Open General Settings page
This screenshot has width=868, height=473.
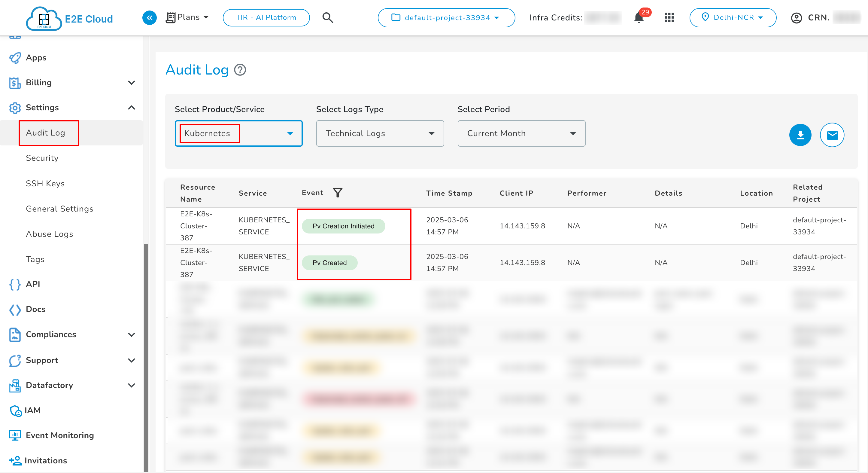60,209
